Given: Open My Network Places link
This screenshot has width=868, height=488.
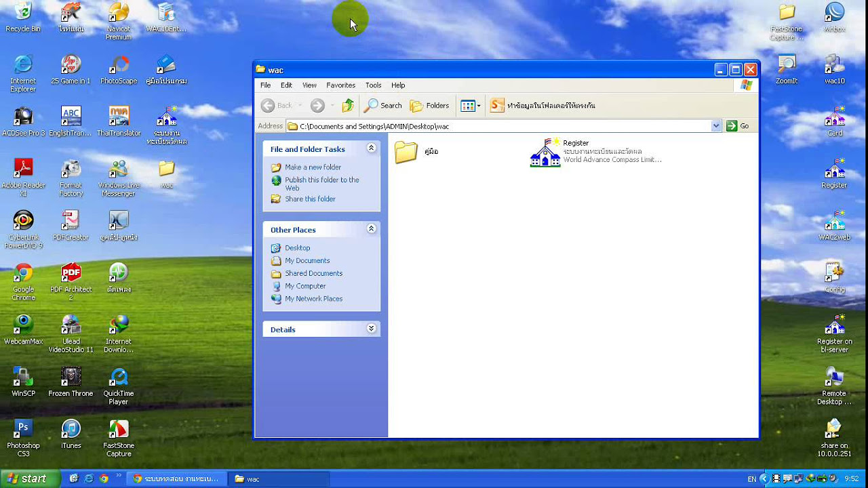Looking at the screenshot, I should point(313,299).
